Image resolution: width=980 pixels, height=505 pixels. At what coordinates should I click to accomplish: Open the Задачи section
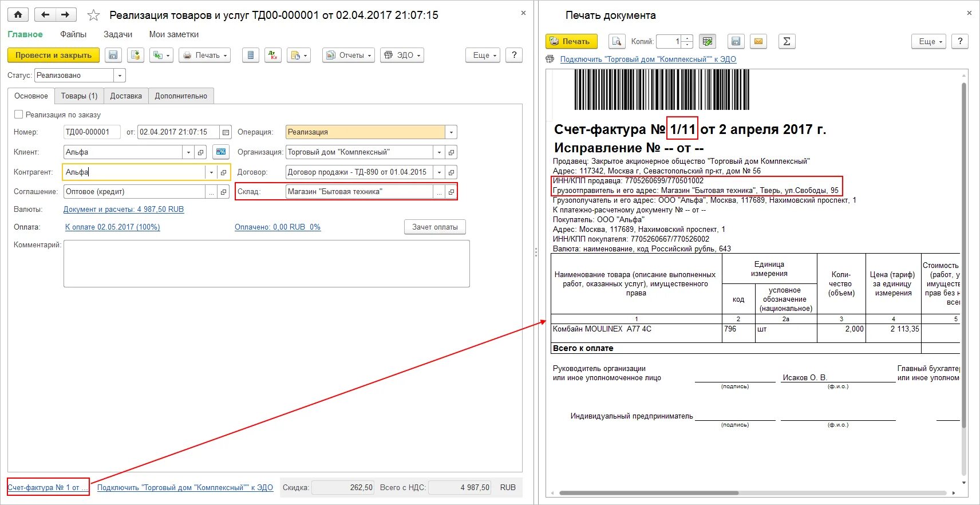(118, 34)
